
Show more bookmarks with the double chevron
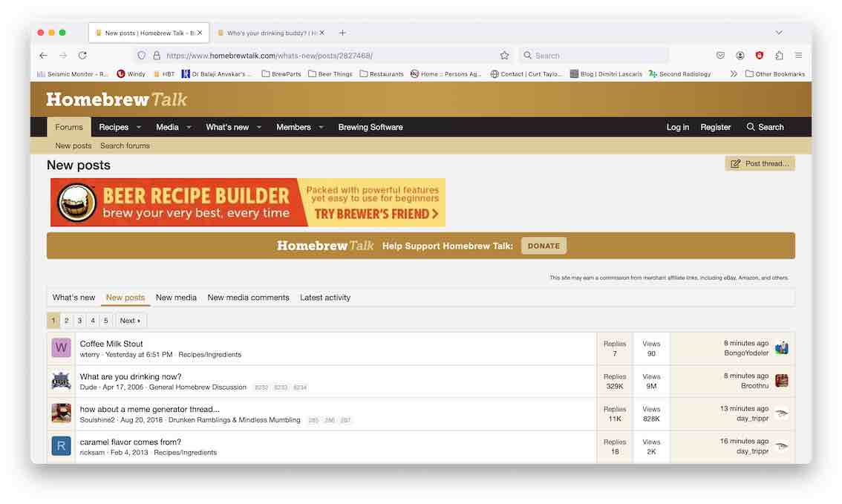pos(734,74)
